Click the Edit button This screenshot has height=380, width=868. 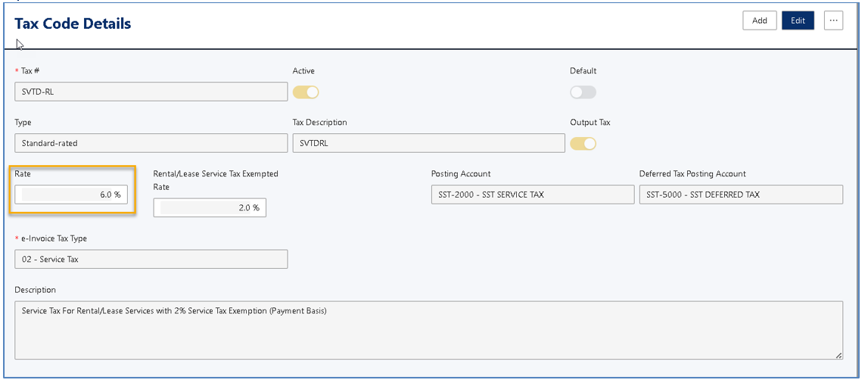[798, 20]
